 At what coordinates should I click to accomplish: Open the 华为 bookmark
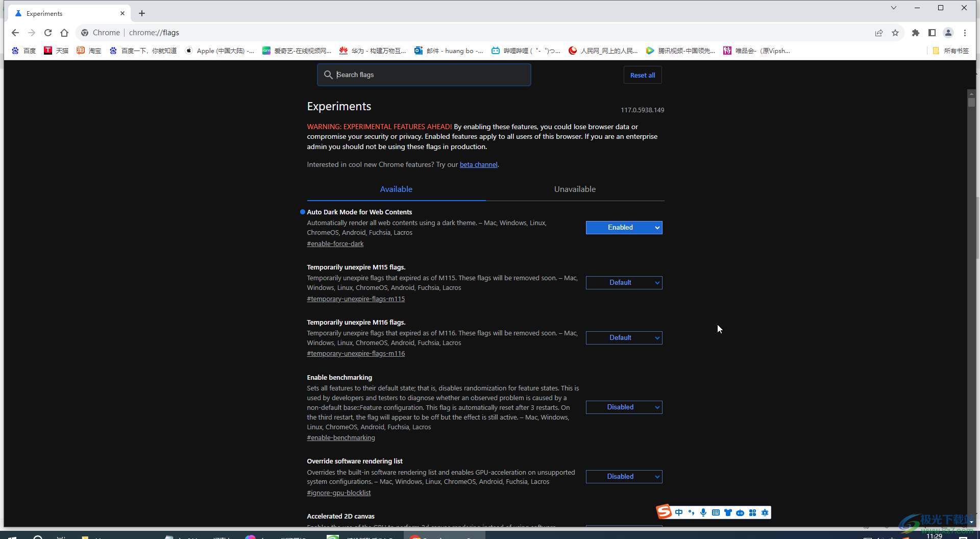point(373,51)
